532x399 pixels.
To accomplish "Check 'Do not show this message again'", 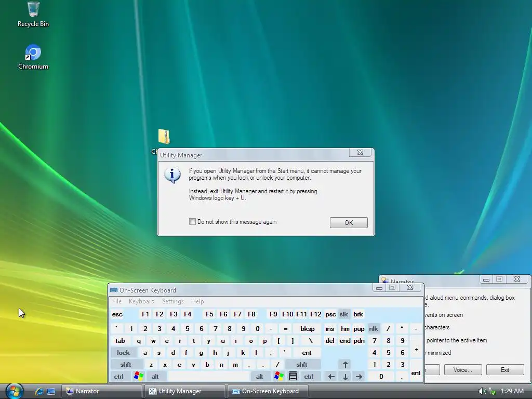I will click(x=192, y=221).
